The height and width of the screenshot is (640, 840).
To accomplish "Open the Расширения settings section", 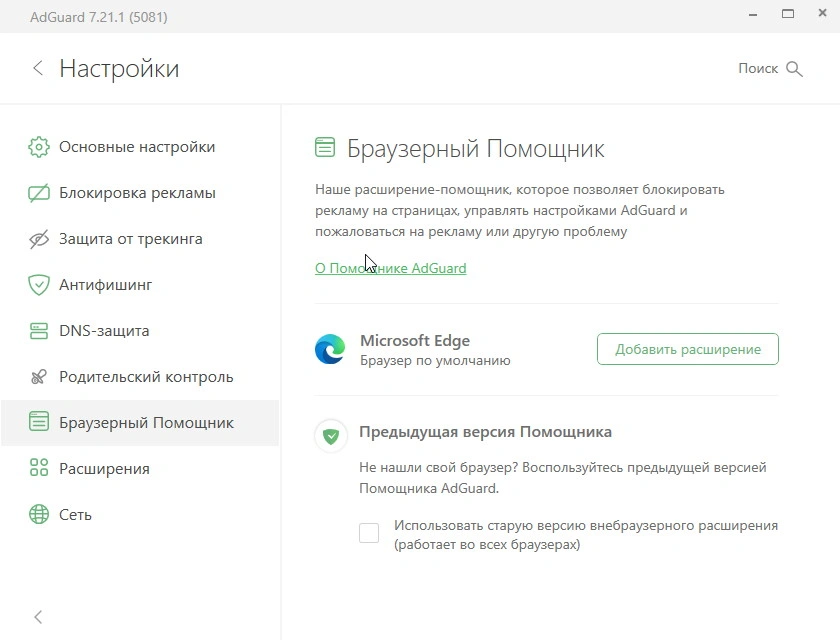I will (x=140, y=469).
